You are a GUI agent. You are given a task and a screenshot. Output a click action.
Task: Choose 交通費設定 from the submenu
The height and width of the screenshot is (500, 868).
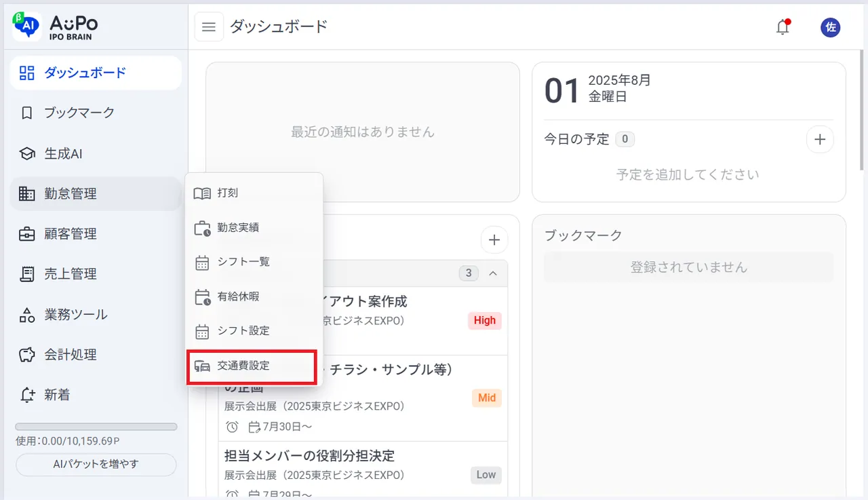click(252, 367)
